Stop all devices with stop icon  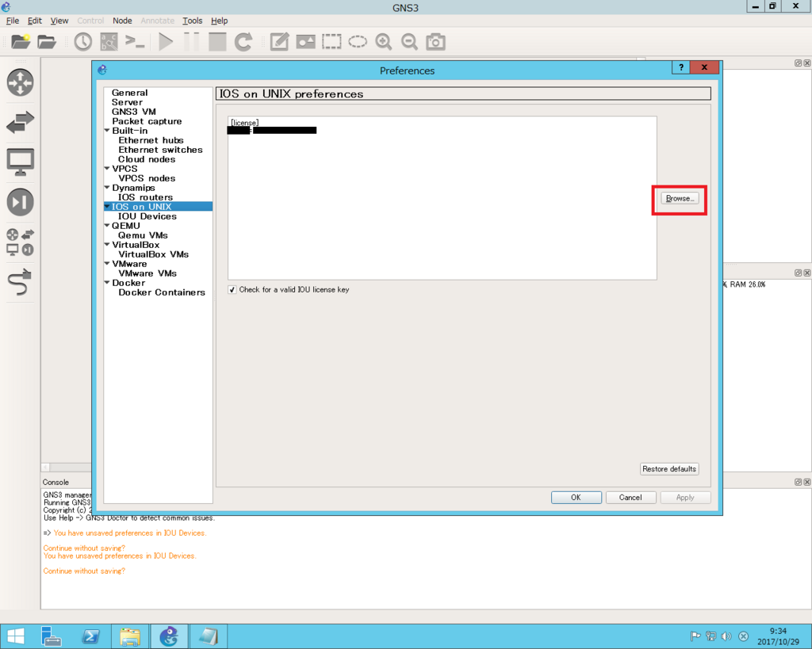(x=217, y=41)
